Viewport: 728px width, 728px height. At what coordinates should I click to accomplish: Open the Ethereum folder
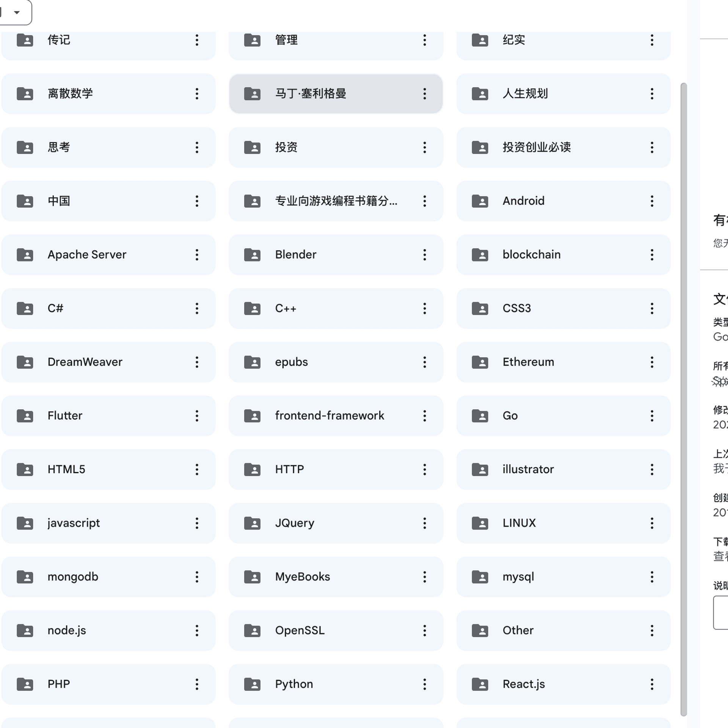click(564, 361)
